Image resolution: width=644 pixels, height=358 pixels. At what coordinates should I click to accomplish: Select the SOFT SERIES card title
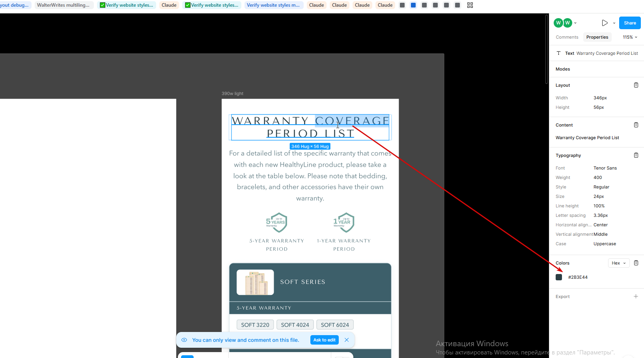pos(302,282)
